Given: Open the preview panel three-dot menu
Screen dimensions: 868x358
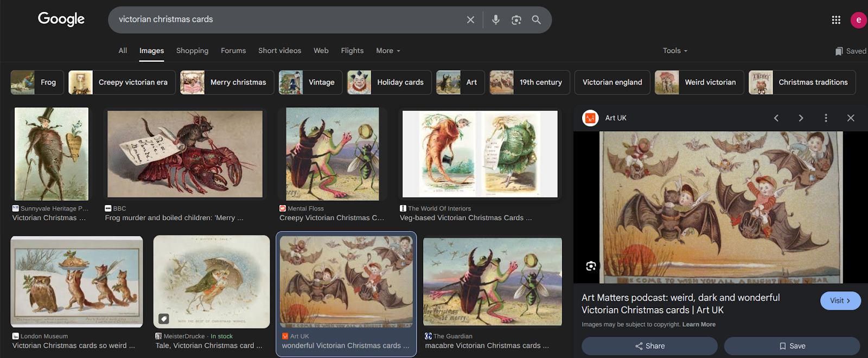Looking at the screenshot, I should [826, 118].
